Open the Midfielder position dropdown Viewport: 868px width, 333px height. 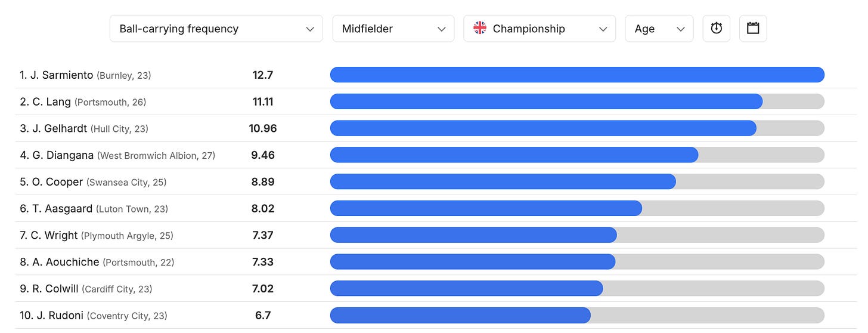click(393, 29)
